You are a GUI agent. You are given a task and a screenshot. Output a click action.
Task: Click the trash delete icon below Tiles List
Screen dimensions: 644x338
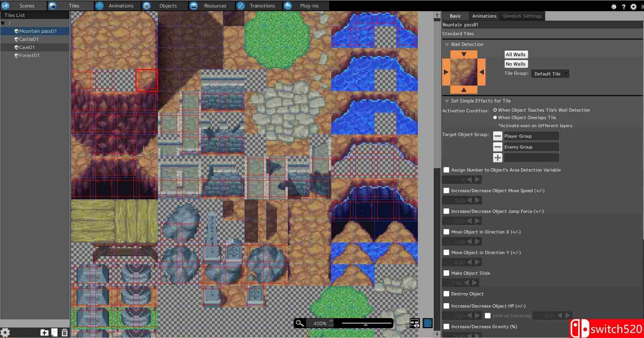64,333
